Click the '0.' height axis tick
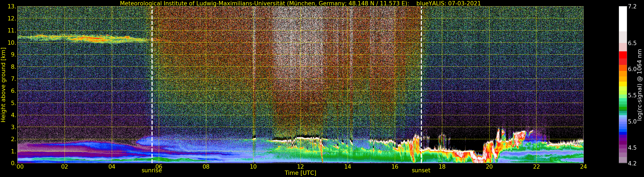 13,163
